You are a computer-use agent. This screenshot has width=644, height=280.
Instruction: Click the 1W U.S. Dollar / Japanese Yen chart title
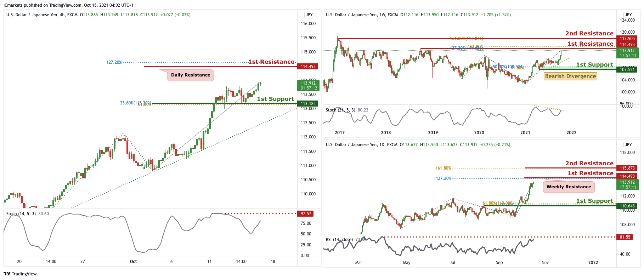click(361, 15)
